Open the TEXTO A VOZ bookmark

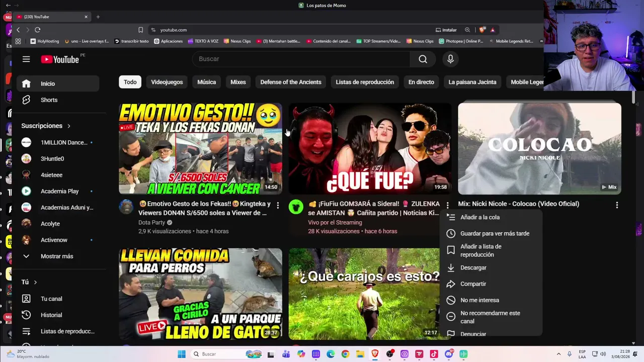tap(203, 41)
